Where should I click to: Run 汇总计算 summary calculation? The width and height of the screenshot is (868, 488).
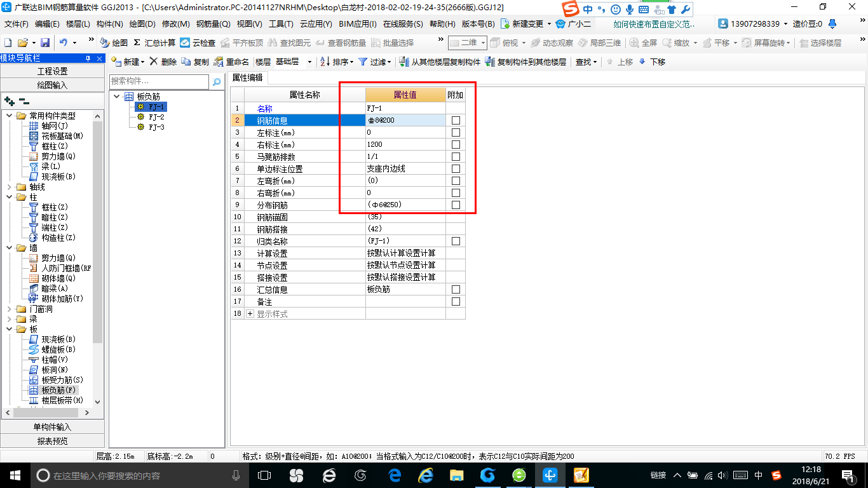click(x=154, y=43)
